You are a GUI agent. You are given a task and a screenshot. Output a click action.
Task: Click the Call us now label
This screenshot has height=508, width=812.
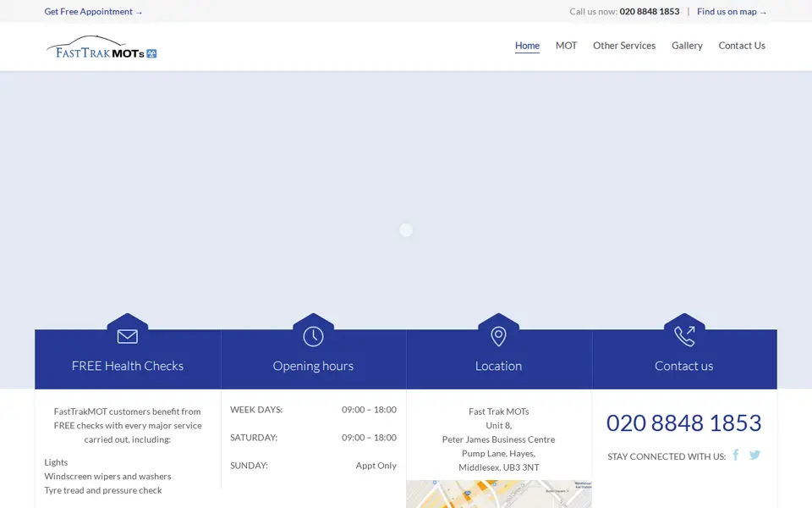[593, 11]
